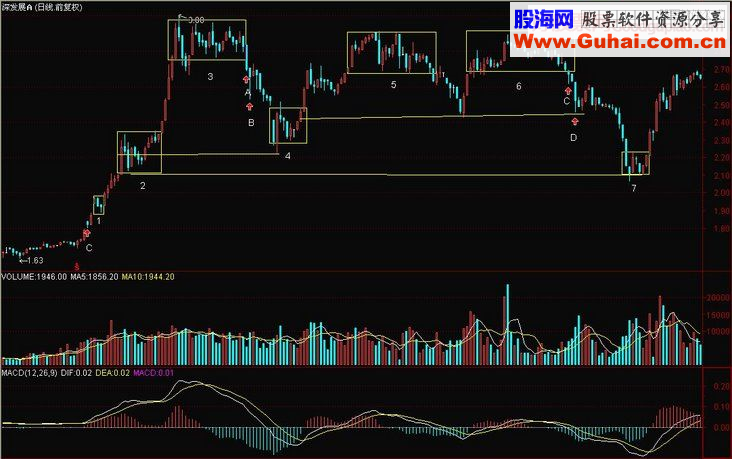This screenshot has width=732, height=459.
Task: Click the 2.20 price axis label
Action: [x=721, y=158]
